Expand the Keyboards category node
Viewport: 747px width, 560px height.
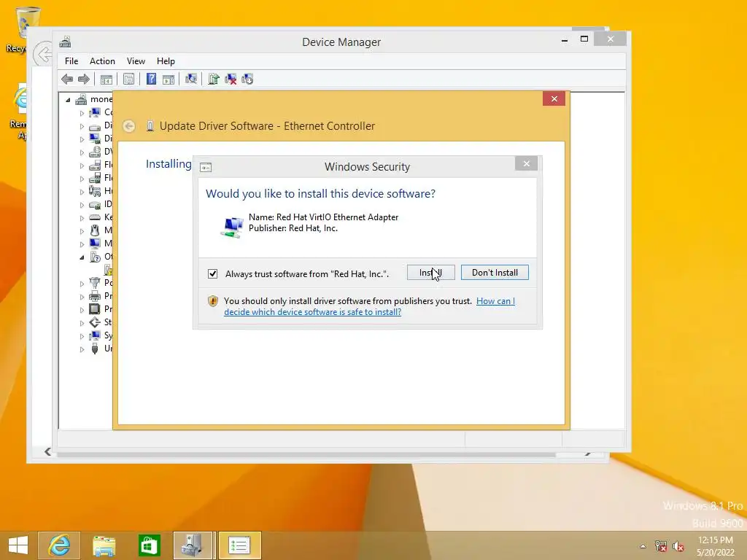tap(82, 218)
